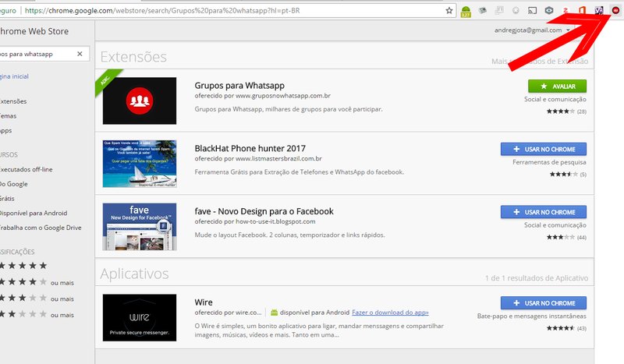Open the fave Facebook design thumbnail
Screen dimensions: 624x364
(140, 227)
